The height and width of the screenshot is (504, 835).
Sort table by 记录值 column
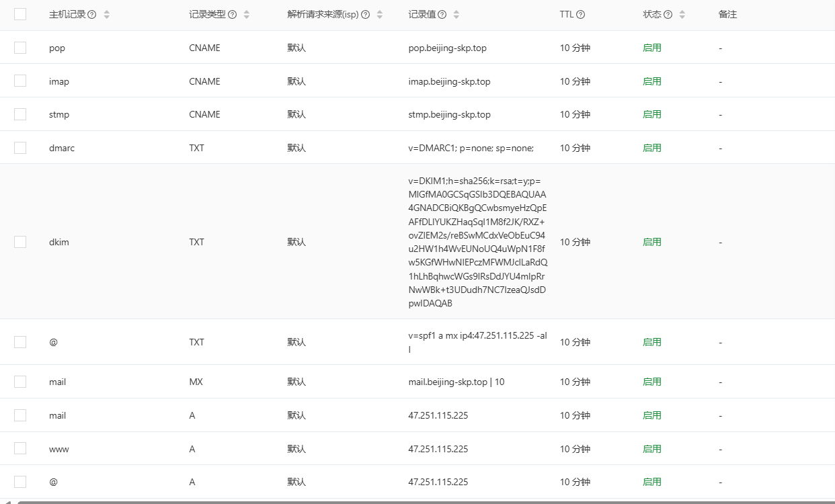pos(456,15)
